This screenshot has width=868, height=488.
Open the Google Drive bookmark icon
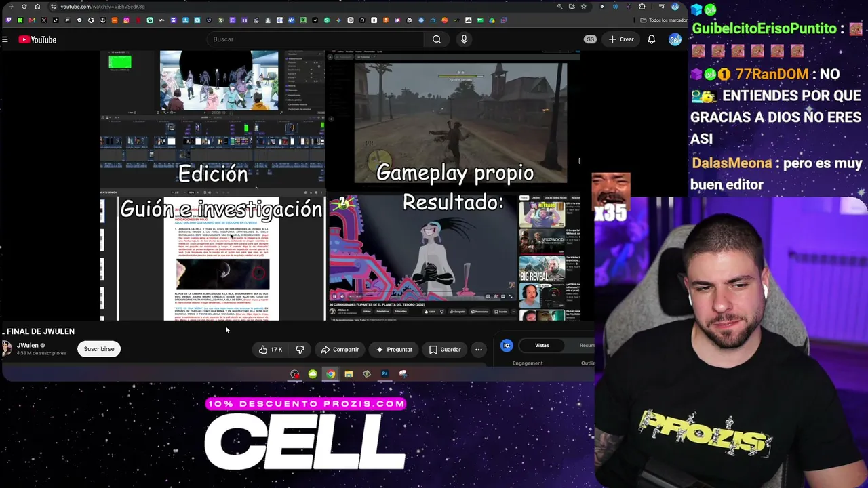[492, 20]
